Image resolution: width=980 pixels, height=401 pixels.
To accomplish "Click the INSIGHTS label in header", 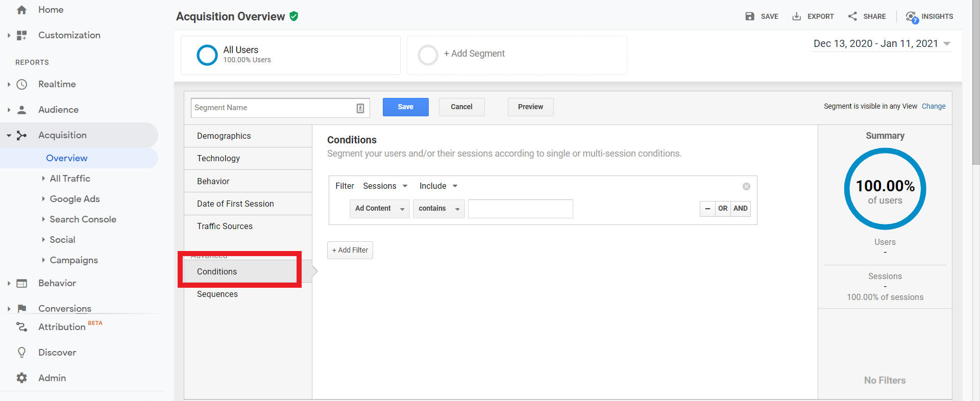I will tap(937, 16).
